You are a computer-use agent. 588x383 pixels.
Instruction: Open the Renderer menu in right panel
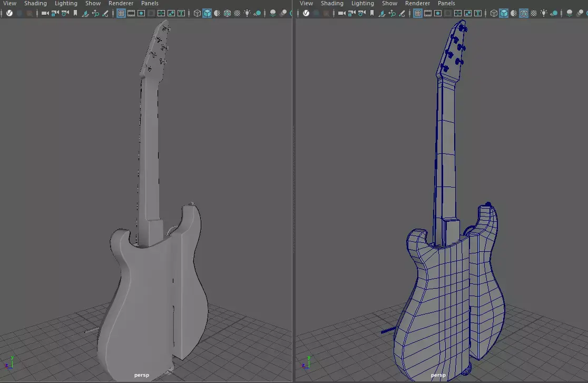click(x=417, y=3)
